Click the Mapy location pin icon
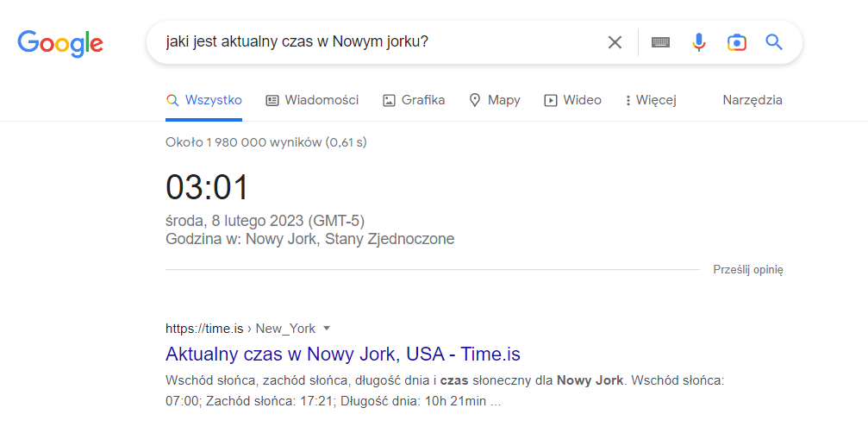The image size is (868, 433). click(x=474, y=100)
